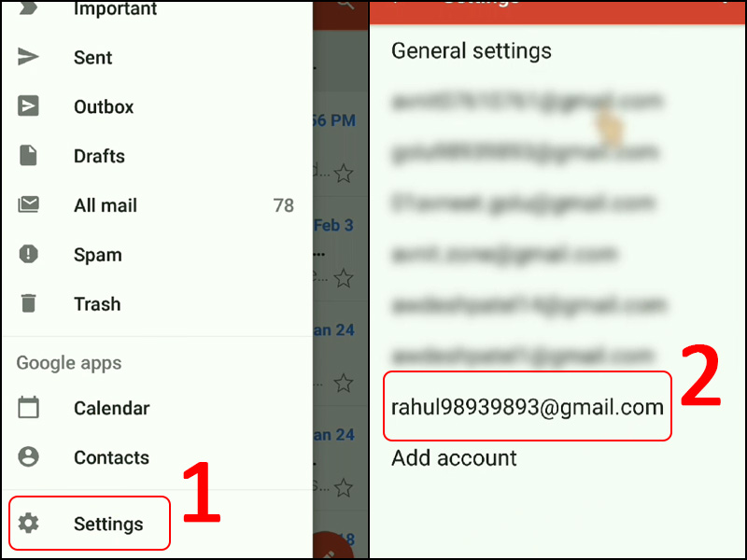The height and width of the screenshot is (560, 747).
Task: Click the All mail count 78
Action: point(284,205)
